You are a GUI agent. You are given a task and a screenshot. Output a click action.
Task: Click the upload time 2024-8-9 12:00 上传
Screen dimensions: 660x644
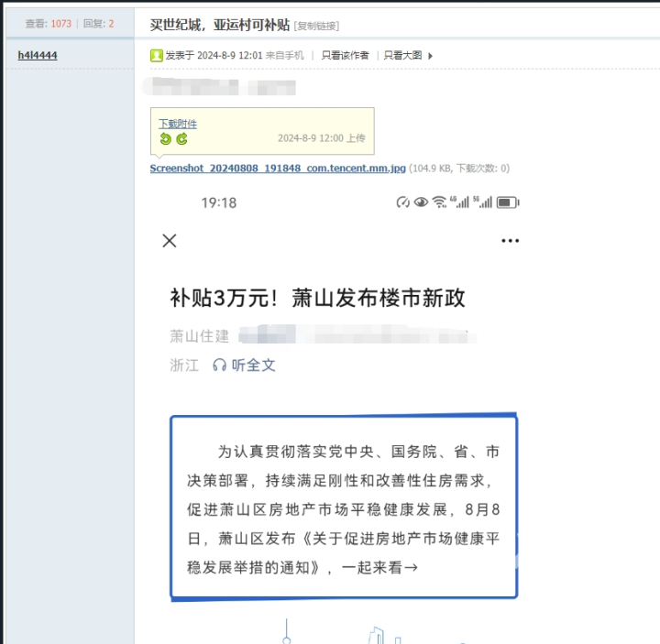click(x=322, y=138)
